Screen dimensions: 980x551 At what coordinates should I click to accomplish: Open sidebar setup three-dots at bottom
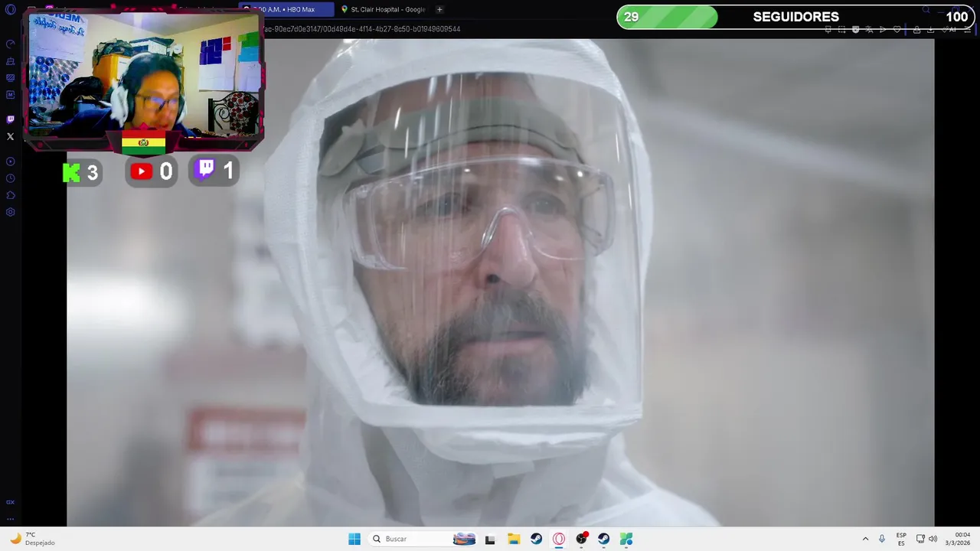(x=10, y=518)
